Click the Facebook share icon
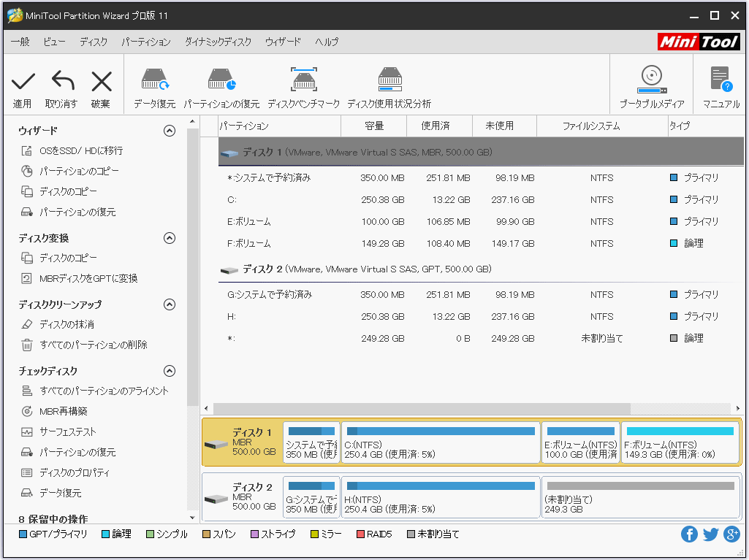This screenshot has width=749, height=560. pos(689,534)
